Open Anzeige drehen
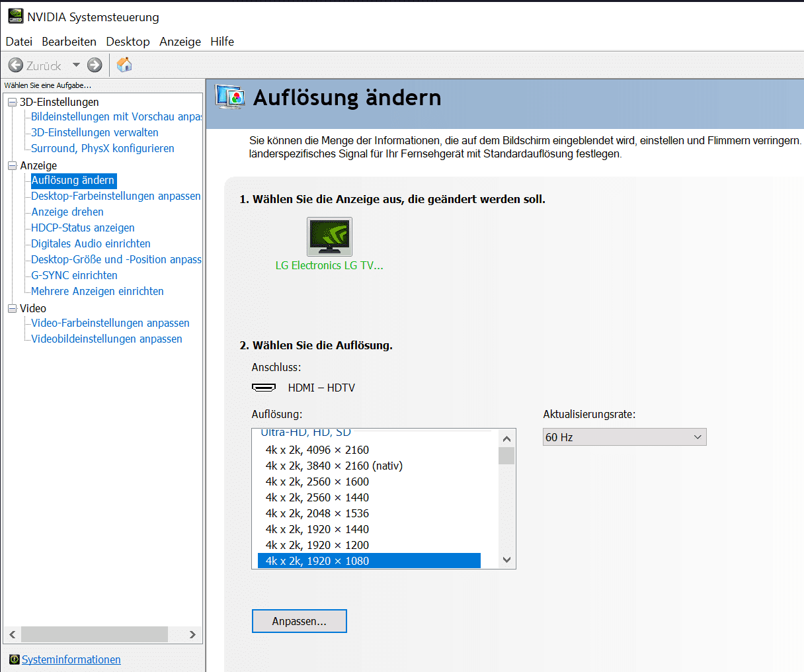 67,212
